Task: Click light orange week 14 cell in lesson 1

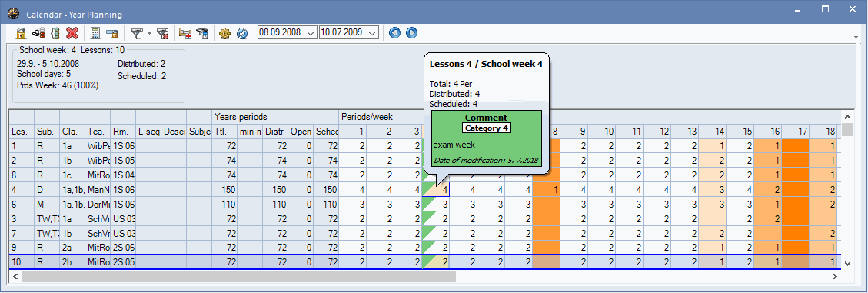Action: coord(713,146)
